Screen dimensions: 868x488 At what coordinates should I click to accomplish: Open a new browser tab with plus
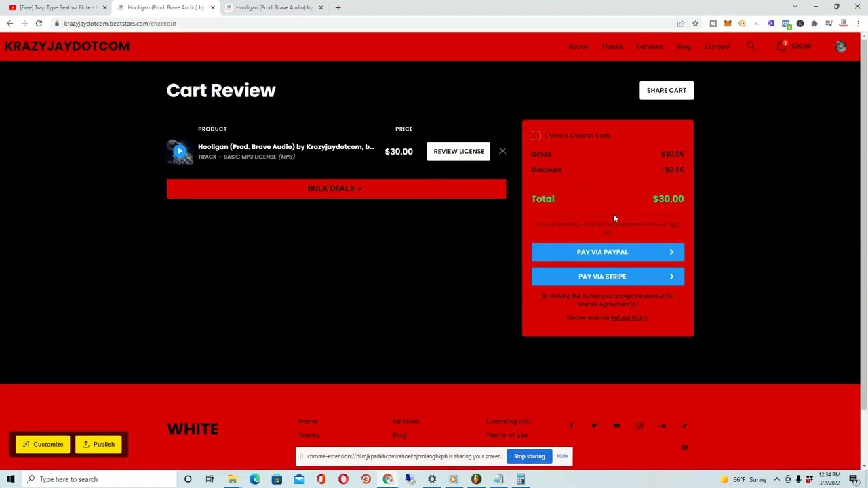(338, 7)
